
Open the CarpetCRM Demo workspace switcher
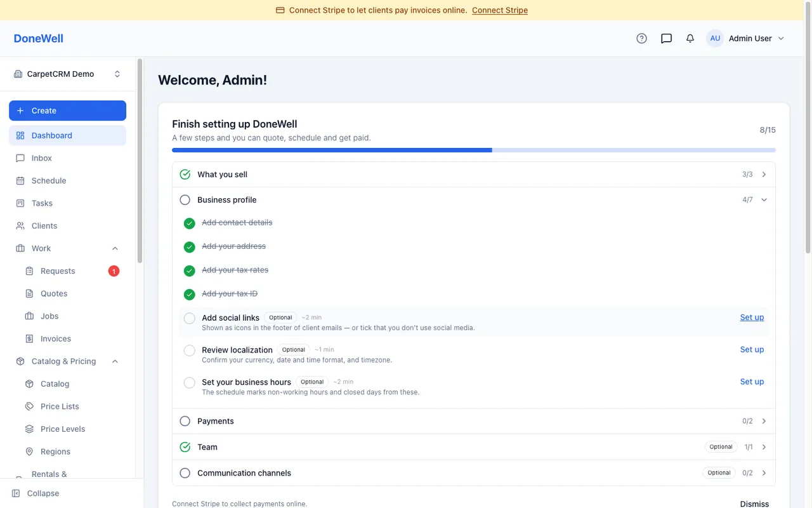coord(67,74)
